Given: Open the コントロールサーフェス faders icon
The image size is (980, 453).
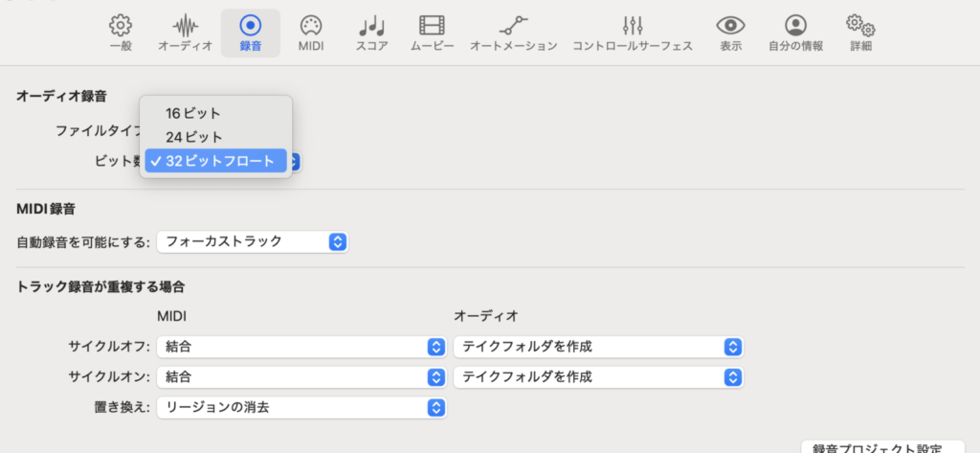Looking at the screenshot, I should (632, 32).
